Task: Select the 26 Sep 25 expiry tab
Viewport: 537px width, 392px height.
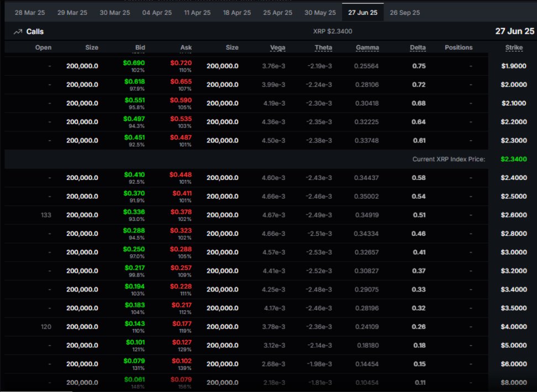Action: click(x=405, y=12)
